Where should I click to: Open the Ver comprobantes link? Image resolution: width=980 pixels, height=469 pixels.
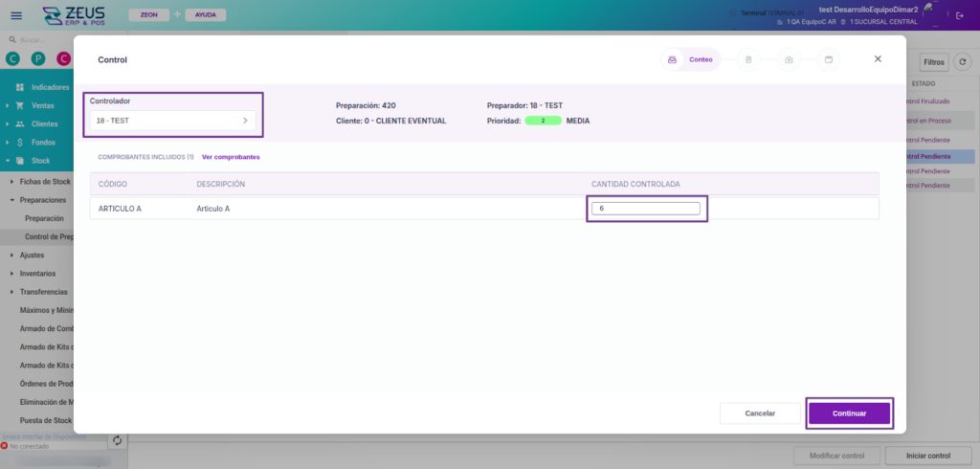[231, 157]
